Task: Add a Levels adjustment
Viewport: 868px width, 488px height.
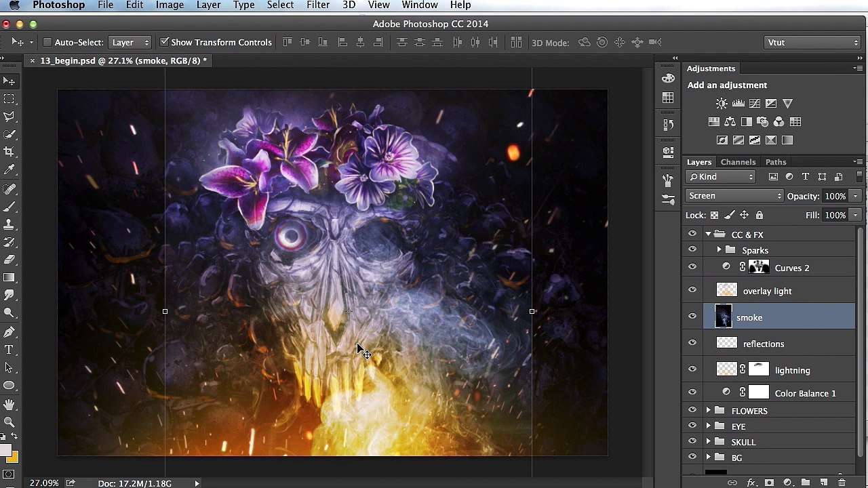Action: pyautogui.click(x=738, y=104)
